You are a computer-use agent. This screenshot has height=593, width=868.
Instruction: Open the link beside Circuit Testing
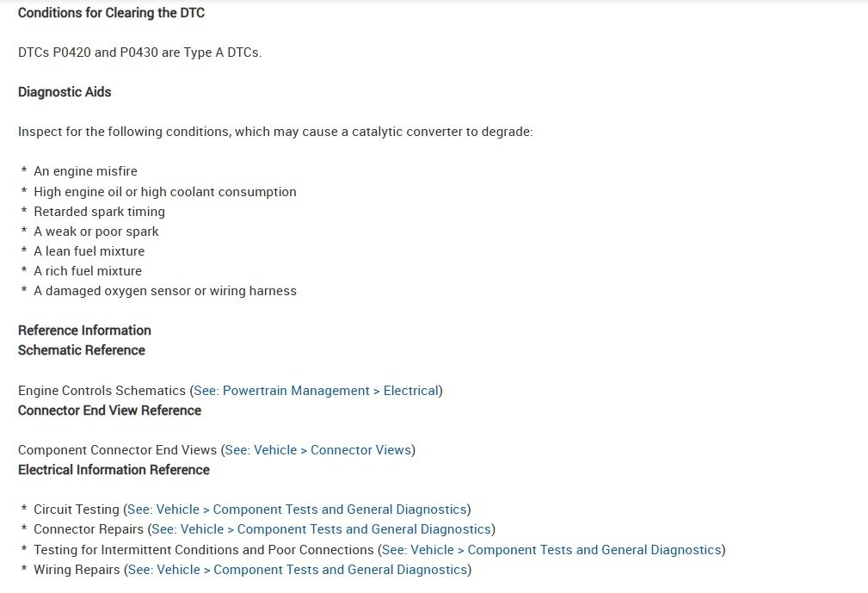click(x=297, y=510)
